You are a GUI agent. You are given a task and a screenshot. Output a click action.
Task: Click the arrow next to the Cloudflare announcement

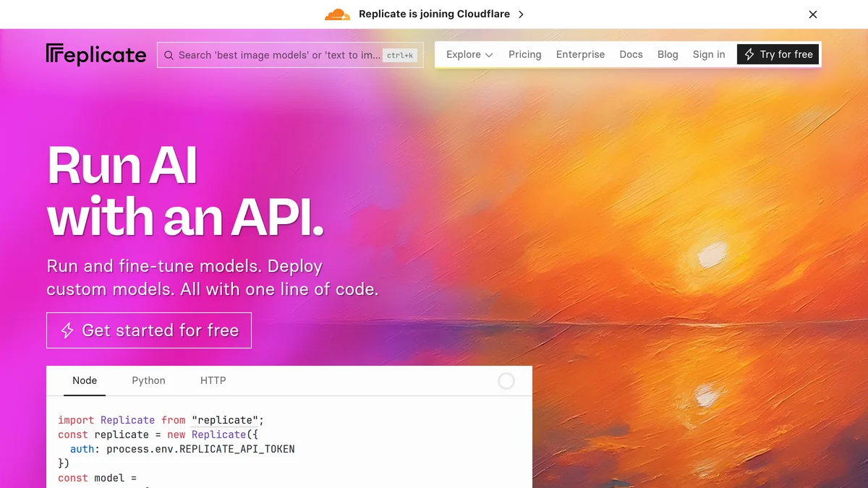click(x=520, y=14)
